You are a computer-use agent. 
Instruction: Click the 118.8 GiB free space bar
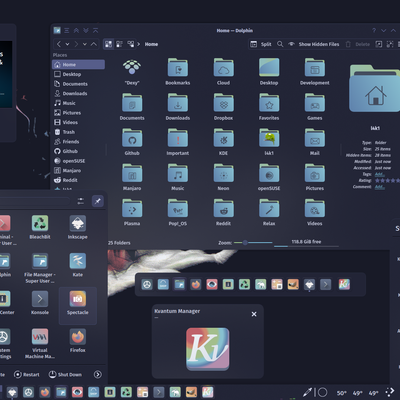(x=306, y=243)
